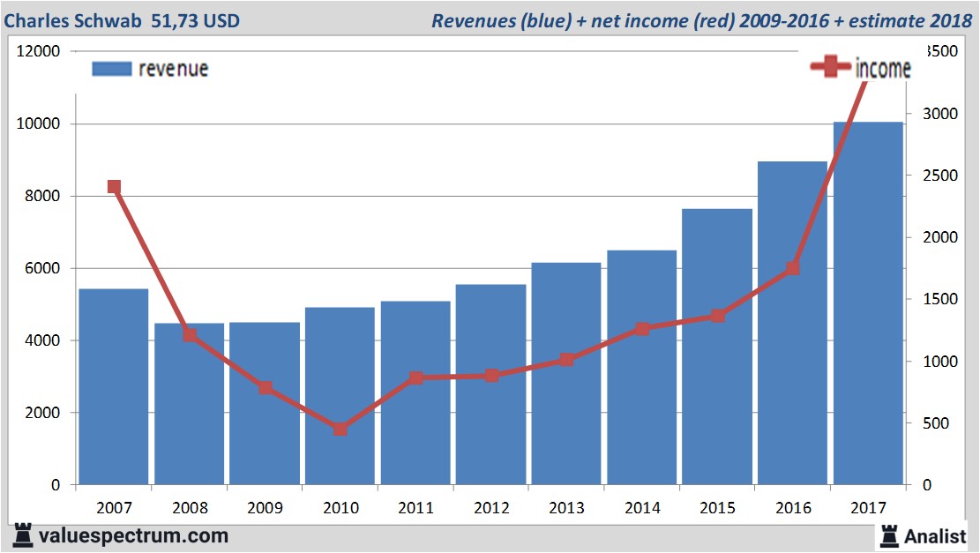980x553 pixels.
Task: Click the 12000 left axis value
Action: (x=38, y=51)
